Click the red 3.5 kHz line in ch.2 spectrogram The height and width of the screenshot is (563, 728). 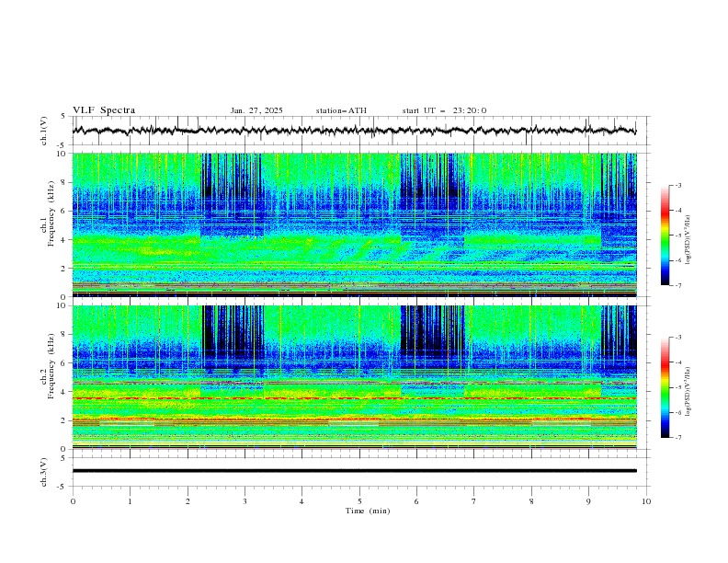pyautogui.click(x=354, y=398)
